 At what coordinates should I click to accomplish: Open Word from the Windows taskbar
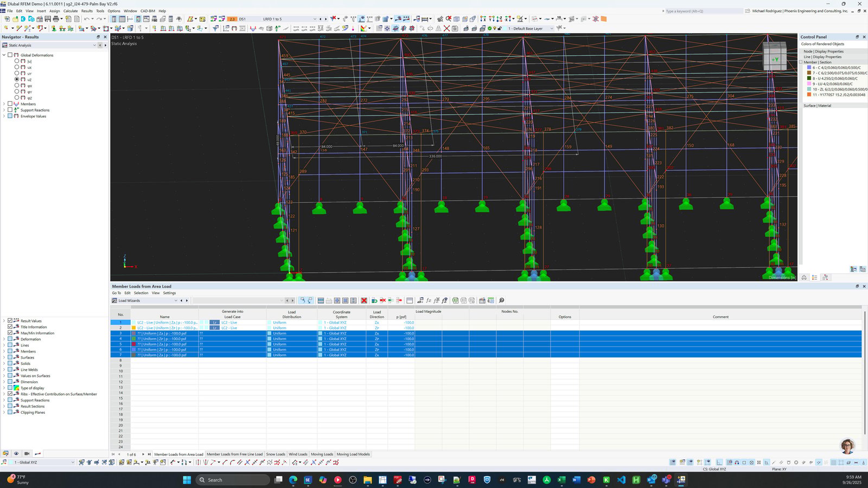click(576, 480)
